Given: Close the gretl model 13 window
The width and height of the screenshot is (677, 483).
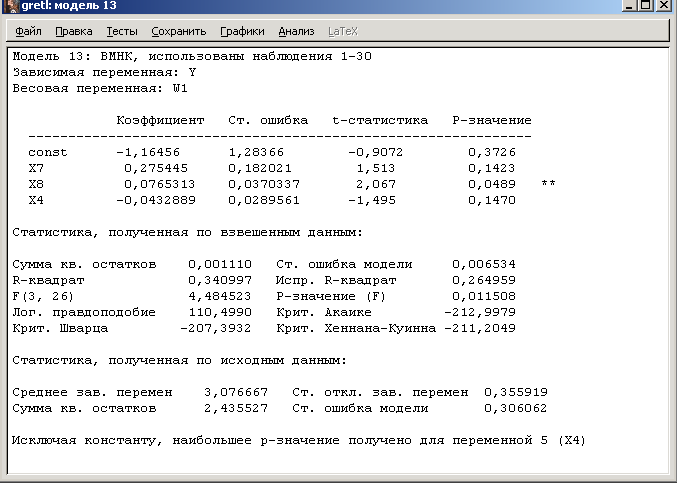Looking at the screenshot, I should 664,5.
